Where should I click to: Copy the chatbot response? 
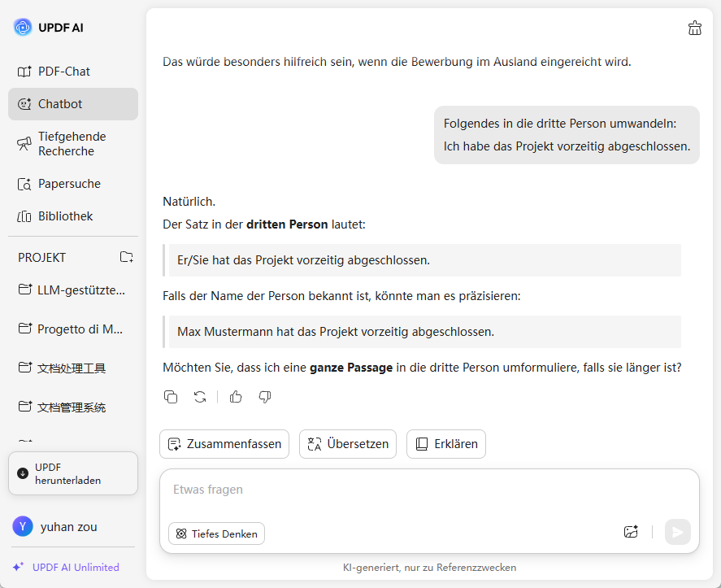(x=171, y=397)
